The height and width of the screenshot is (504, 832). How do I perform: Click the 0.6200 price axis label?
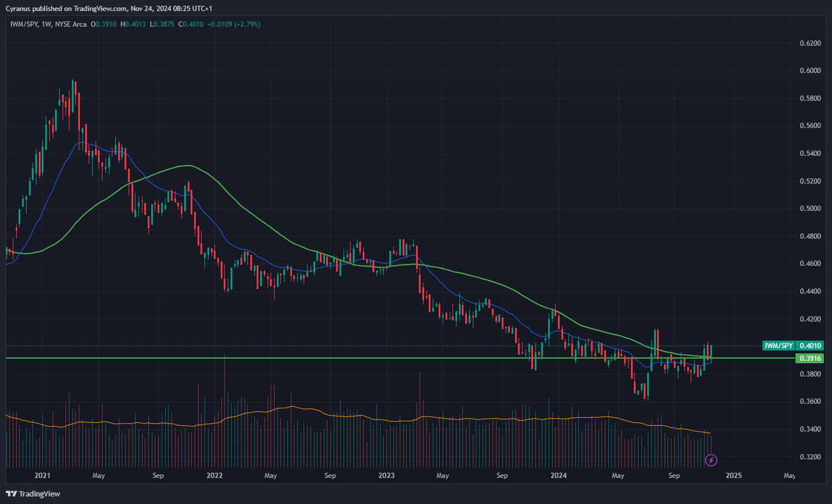pos(810,43)
